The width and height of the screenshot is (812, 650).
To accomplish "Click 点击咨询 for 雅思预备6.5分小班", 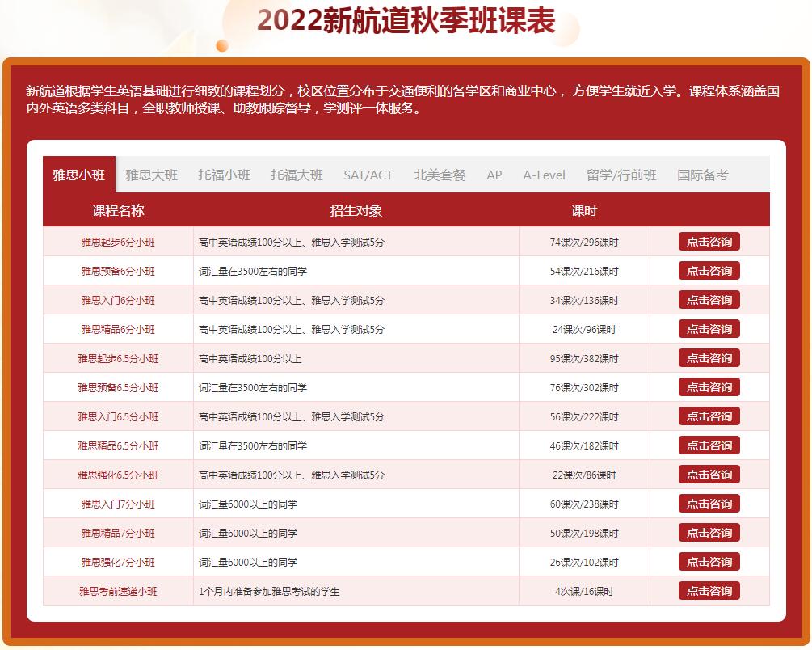I will click(709, 386).
